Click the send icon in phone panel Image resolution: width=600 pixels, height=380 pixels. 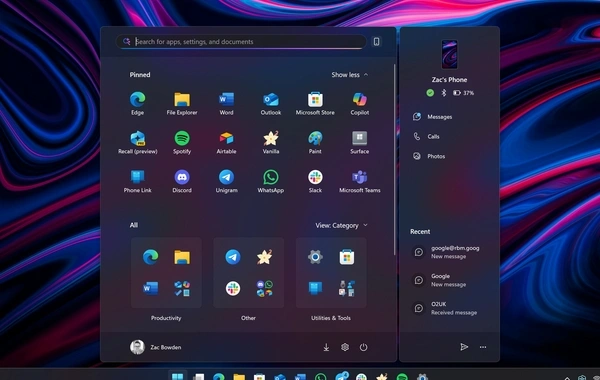pos(464,347)
